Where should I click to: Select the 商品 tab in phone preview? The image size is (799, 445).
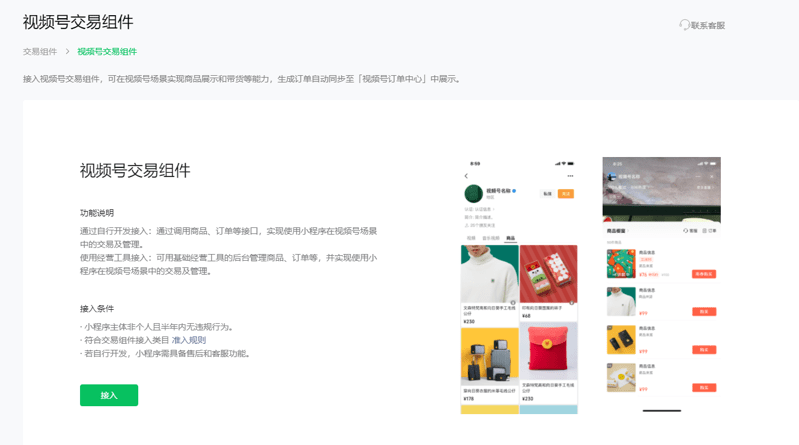tap(510, 238)
